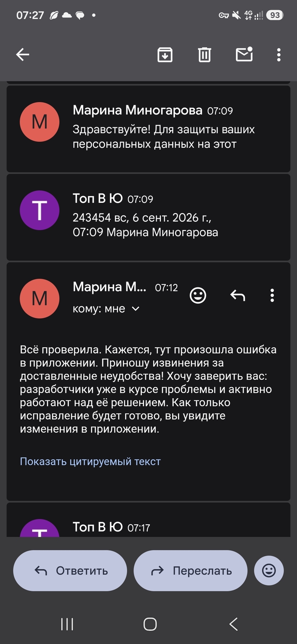Expand the Топ В Ю 07:17 message

click(148, 520)
